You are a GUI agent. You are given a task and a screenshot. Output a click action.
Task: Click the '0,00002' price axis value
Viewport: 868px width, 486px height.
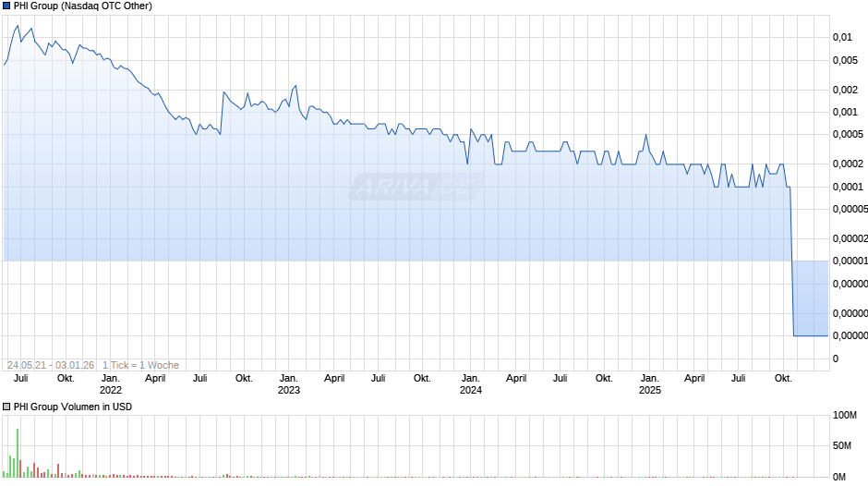(x=850, y=239)
